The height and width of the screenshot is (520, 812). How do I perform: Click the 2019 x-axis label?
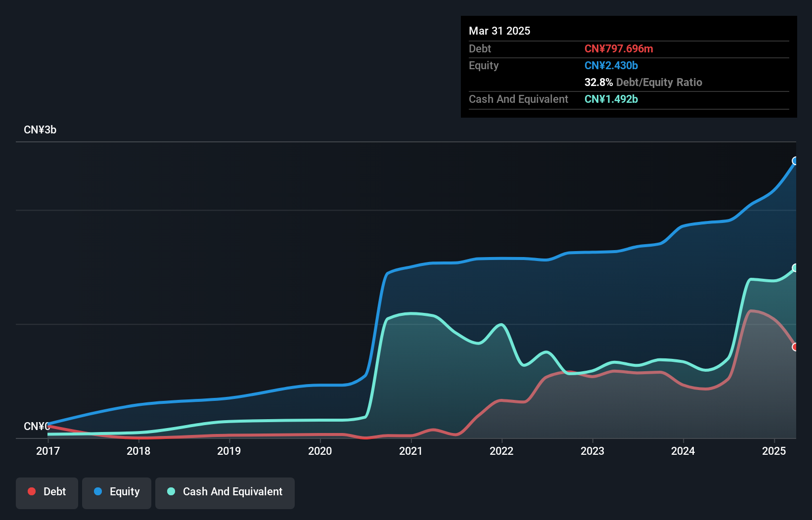coord(229,451)
